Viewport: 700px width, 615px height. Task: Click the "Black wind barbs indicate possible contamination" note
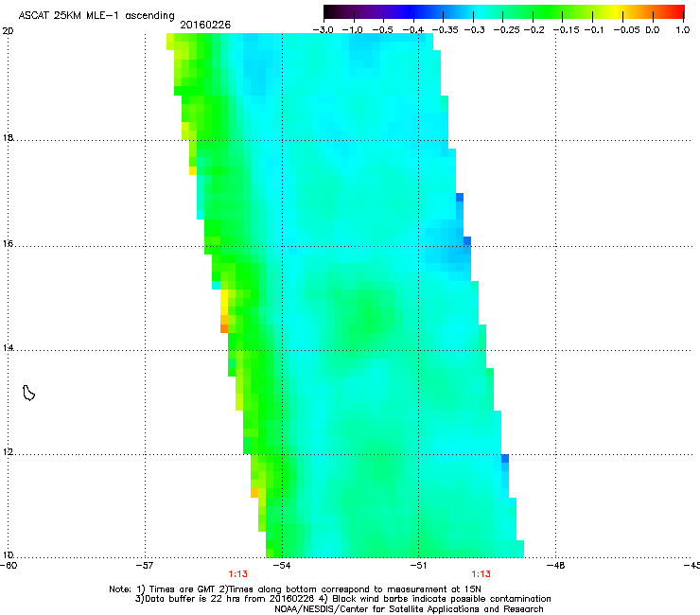click(442, 599)
